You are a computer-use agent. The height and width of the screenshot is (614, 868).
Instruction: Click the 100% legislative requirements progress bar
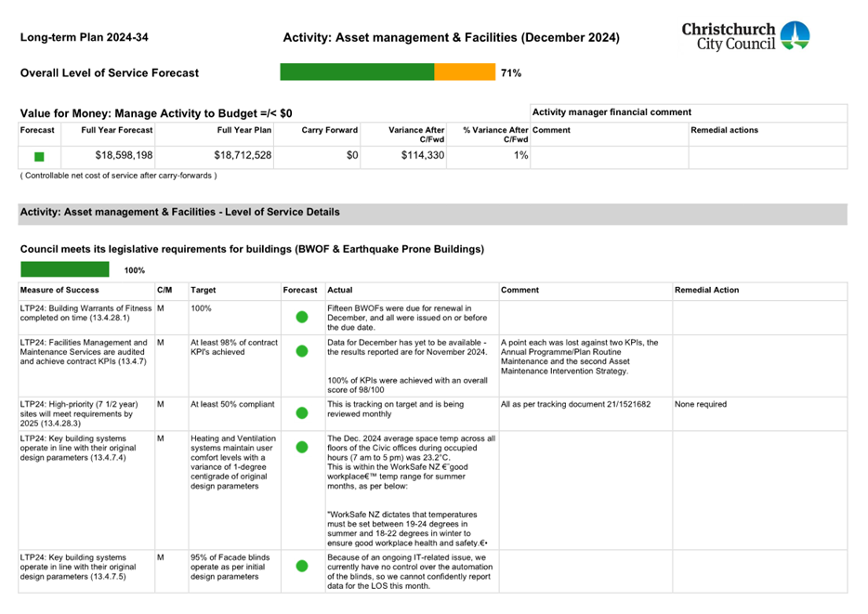point(64,269)
